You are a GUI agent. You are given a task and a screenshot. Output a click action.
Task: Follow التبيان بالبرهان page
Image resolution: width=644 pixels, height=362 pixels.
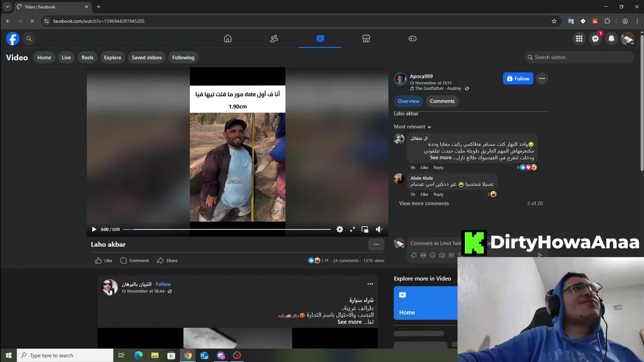tap(163, 284)
